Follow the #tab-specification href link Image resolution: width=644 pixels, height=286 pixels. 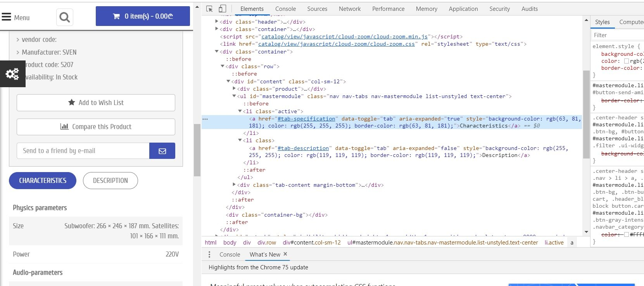[x=306, y=119]
